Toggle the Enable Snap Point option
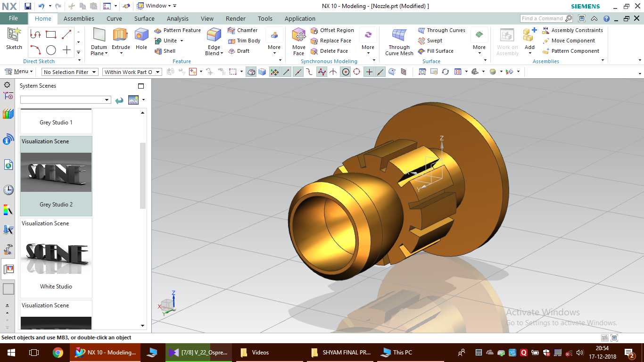644x362 pixels. tap(274, 72)
